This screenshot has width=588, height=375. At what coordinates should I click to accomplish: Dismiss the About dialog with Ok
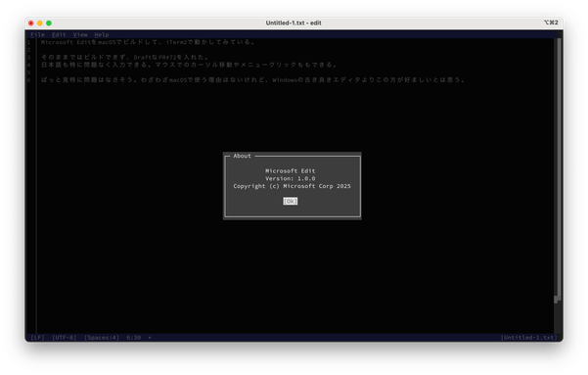tap(291, 201)
